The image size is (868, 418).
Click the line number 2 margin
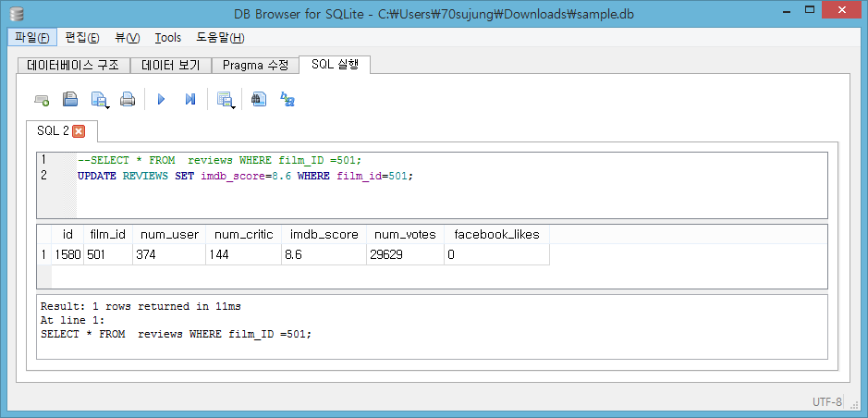44,176
